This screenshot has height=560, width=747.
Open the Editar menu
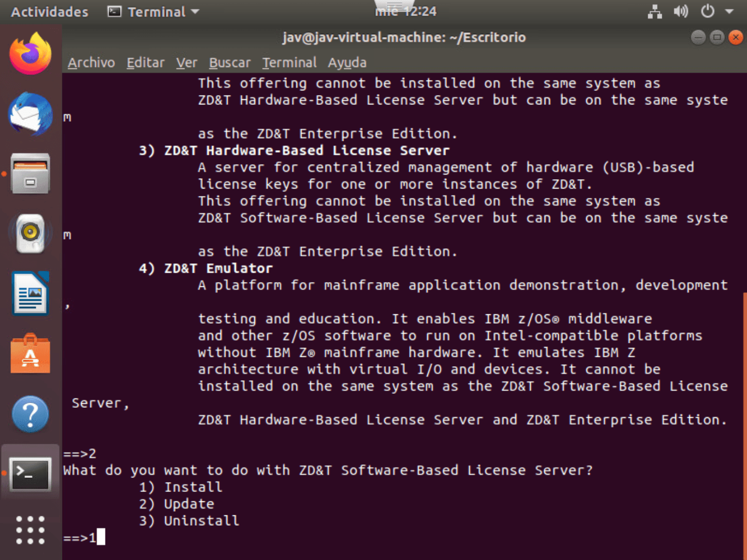(x=145, y=63)
